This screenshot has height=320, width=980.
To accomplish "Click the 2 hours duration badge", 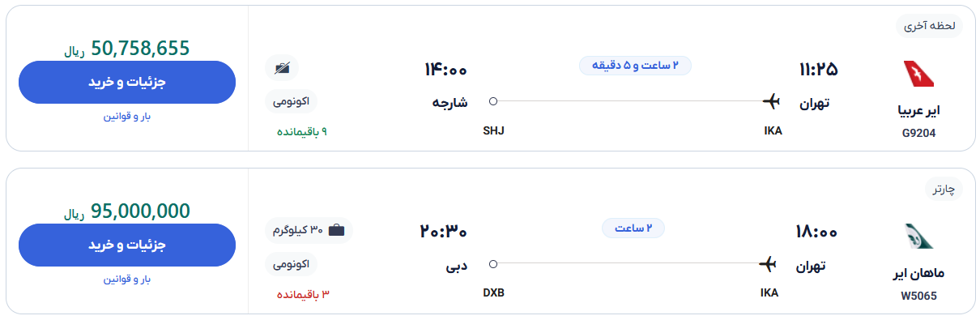I will click(633, 228).
